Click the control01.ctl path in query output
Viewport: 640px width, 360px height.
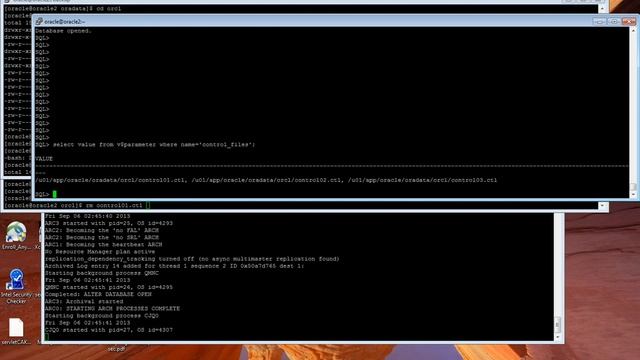111,180
